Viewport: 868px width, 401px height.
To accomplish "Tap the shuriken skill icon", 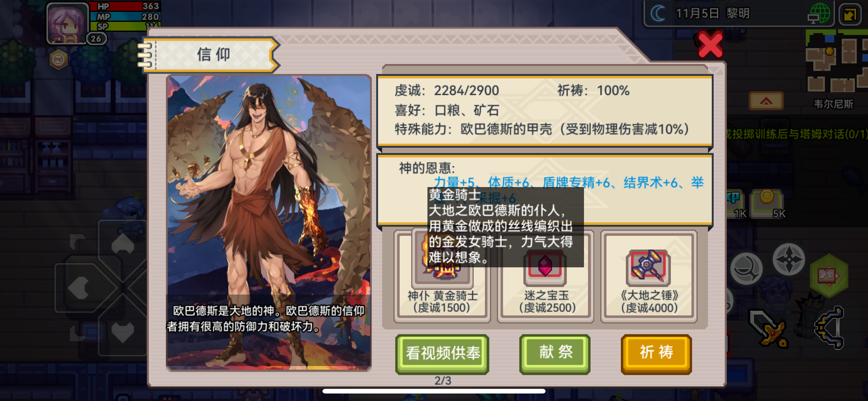I will click(x=788, y=260).
